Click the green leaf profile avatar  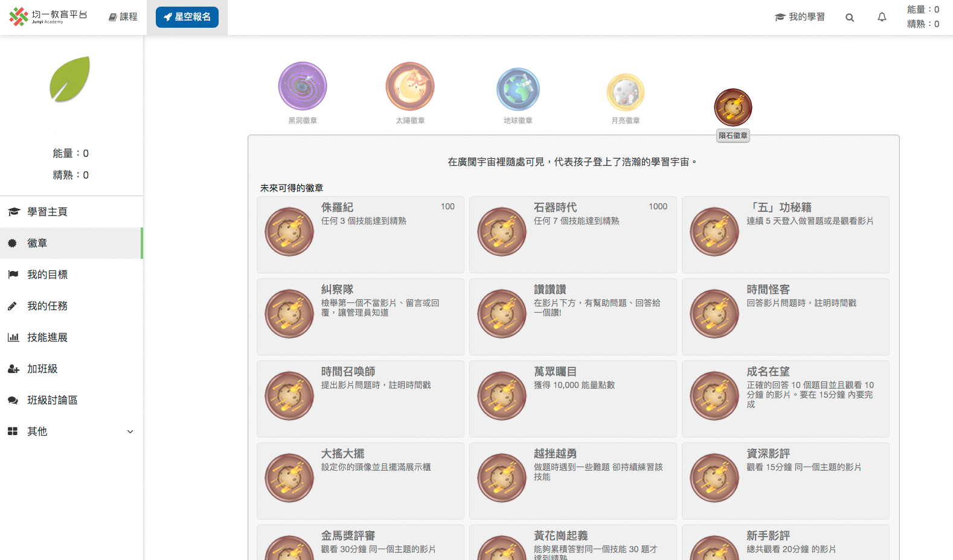pyautogui.click(x=71, y=80)
